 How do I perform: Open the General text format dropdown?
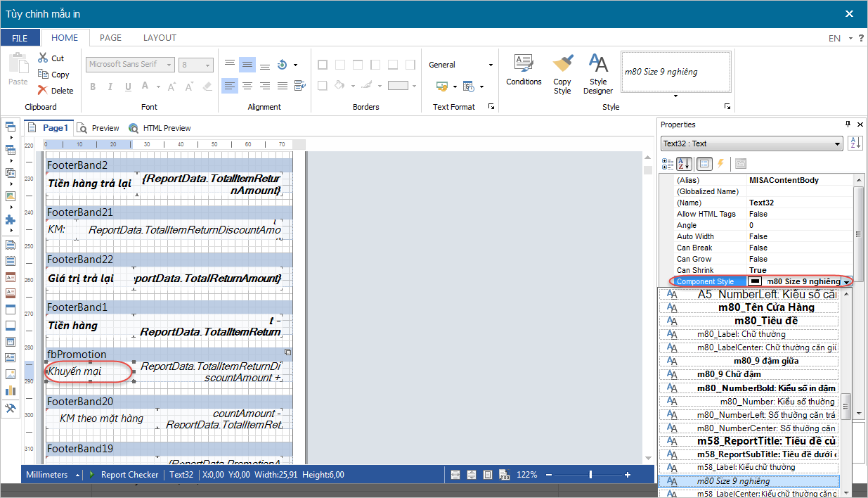(x=491, y=65)
